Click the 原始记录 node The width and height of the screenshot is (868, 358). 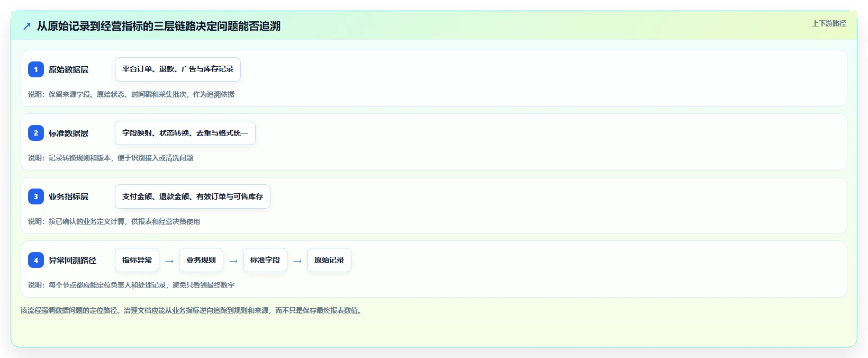coord(329,260)
